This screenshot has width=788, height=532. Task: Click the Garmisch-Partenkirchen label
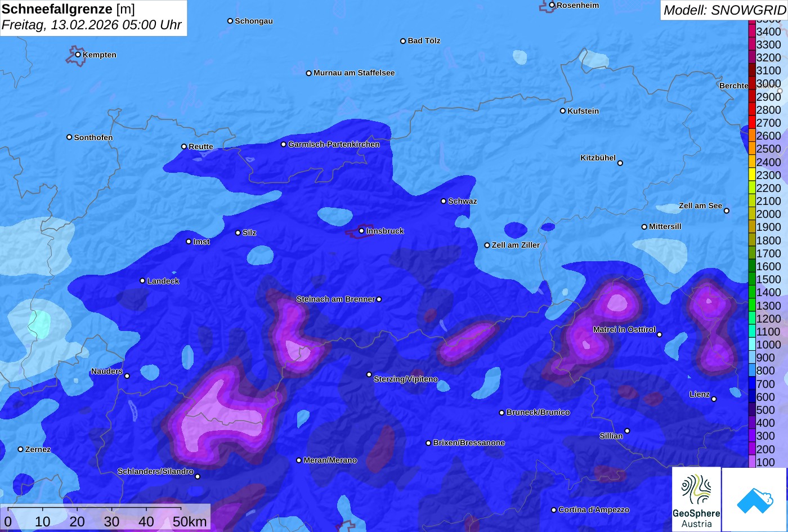[334, 145]
